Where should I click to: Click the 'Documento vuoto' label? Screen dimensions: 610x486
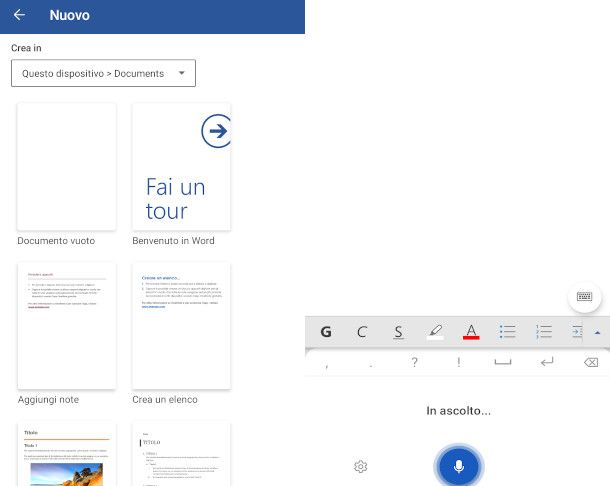[x=56, y=241]
